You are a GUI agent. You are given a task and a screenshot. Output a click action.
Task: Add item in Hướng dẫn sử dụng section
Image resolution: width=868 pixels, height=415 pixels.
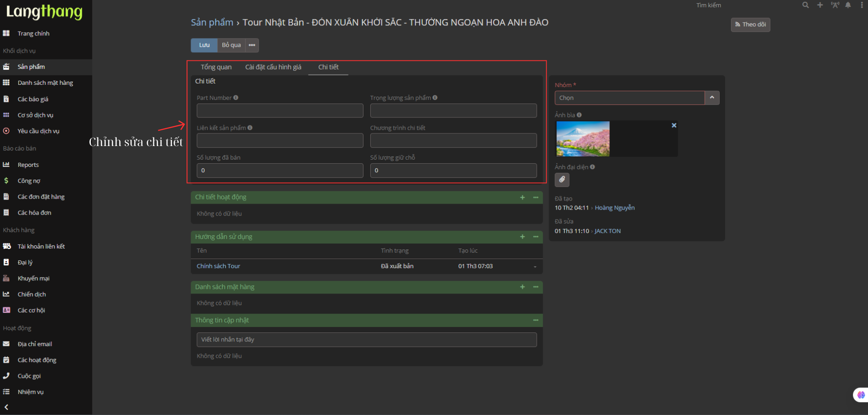522,237
